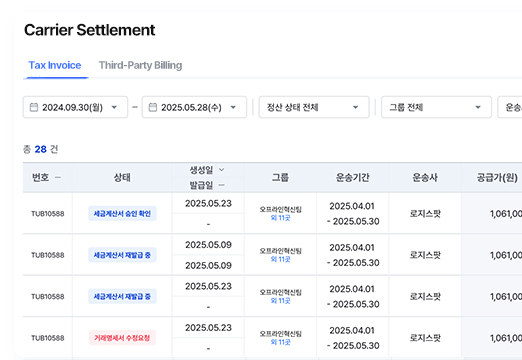Image resolution: width=522 pixels, height=360 pixels.
Task: Click the 번호 column sort dash icon
Action: (58, 177)
